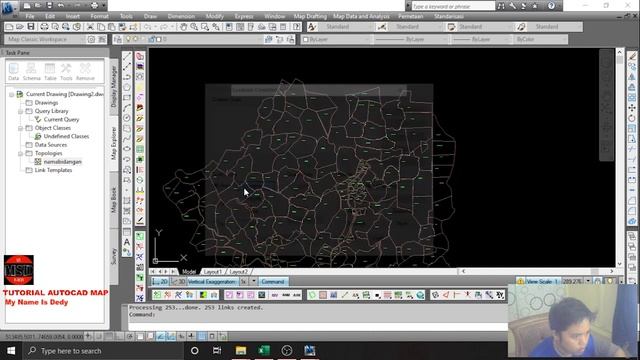Open the Map Book side tab

[x=113, y=200]
